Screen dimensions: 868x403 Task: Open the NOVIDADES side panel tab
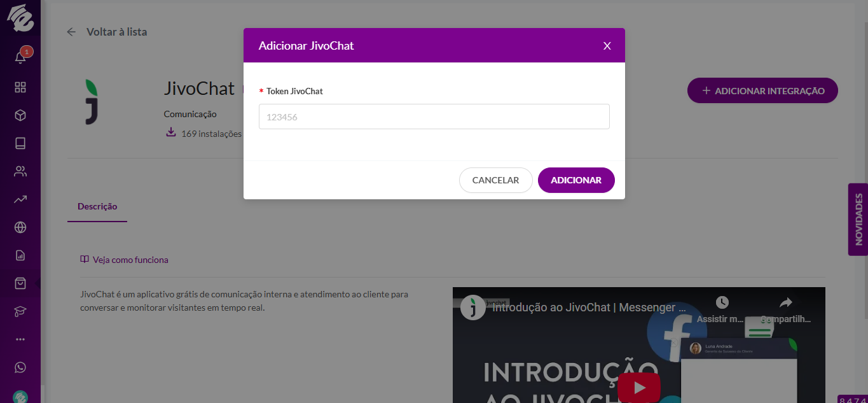pos(858,220)
